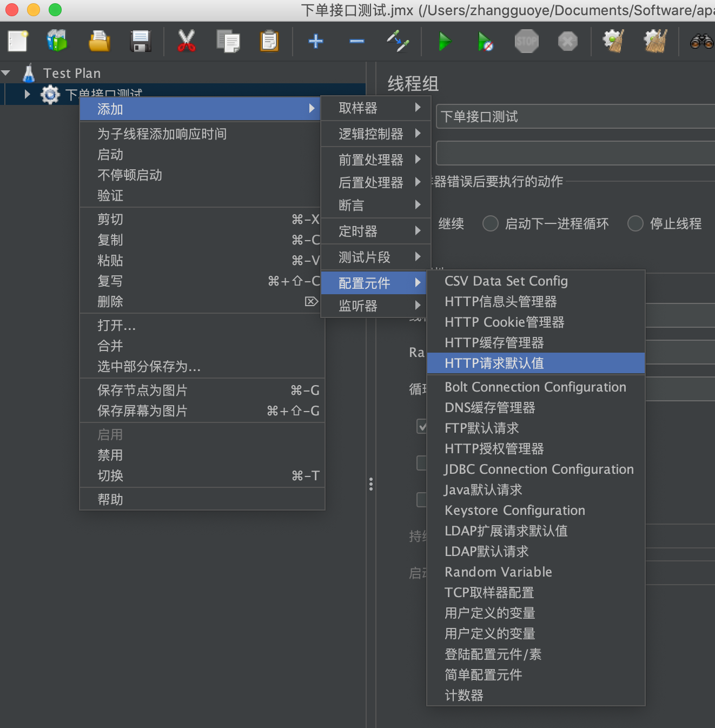This screenshot has width=715, height=728.
Task: Expand the 后置处理器 submenu
Action: coord(376,182)
